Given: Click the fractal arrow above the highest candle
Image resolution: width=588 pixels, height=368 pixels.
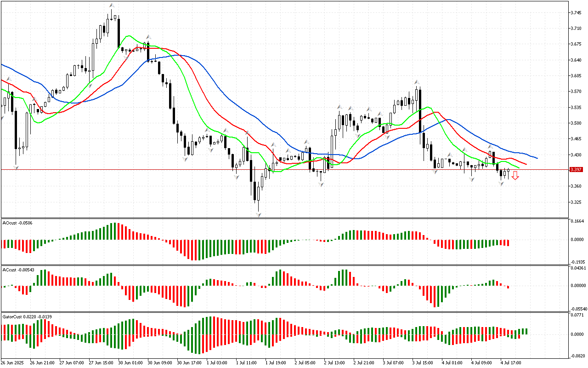Looking at the screenshot, I should [x=112, y=6].
